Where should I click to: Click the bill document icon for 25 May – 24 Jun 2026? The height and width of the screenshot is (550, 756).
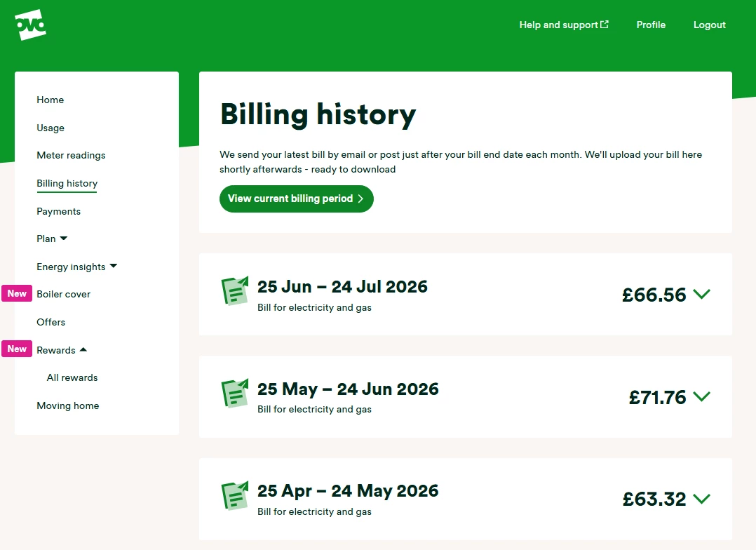pyautogui.click(x=235, y=393)
